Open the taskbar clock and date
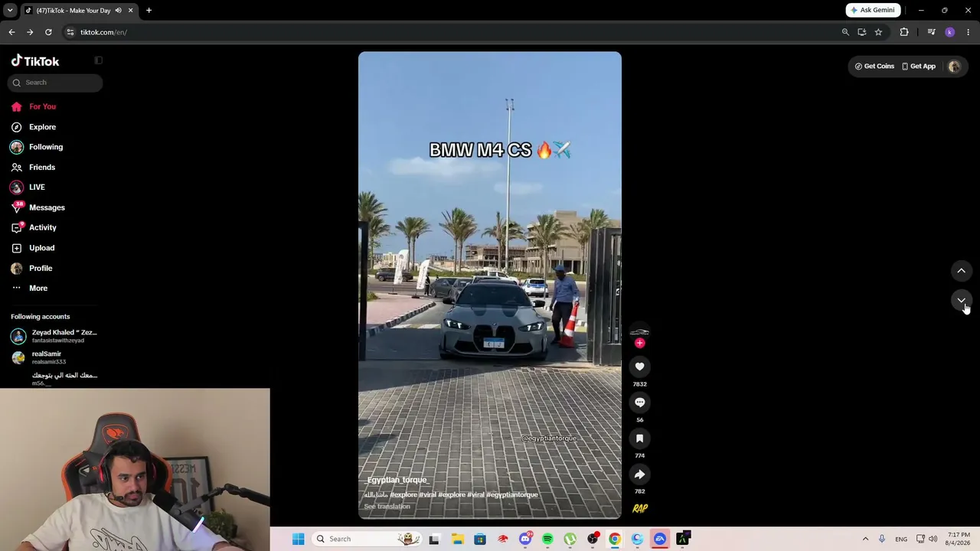This screenshot has width=980, height=551. tap(959, 539)
